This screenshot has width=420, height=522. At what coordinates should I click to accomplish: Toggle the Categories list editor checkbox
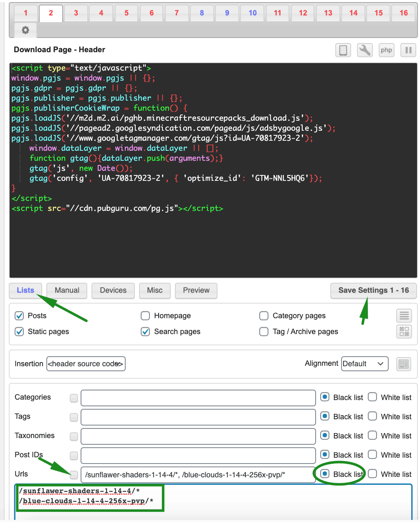click(x=74, y=398)
